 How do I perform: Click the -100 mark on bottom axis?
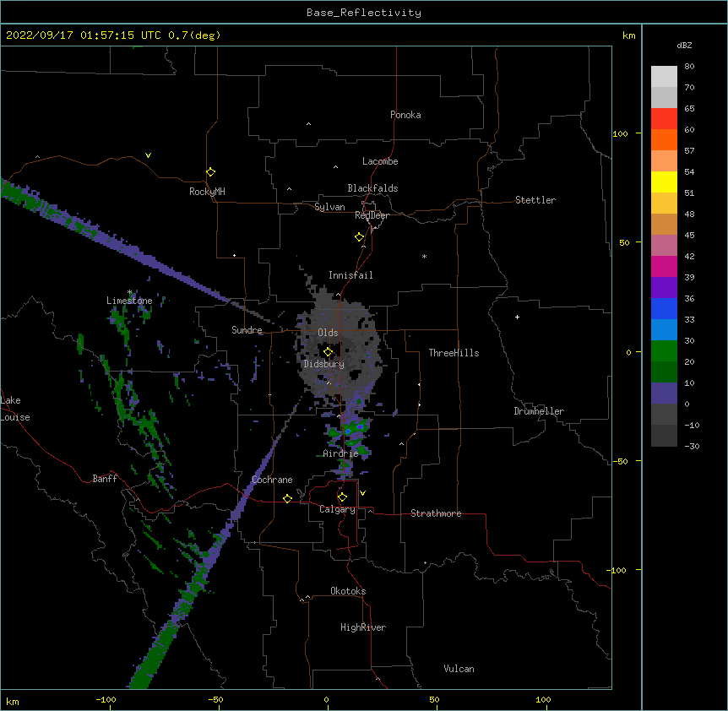(x=106, y=699)
